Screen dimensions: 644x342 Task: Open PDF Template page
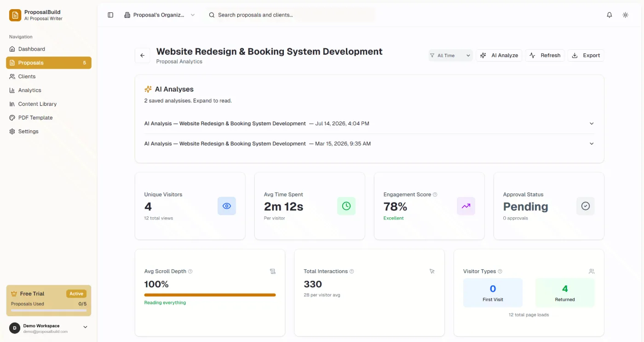pyautogui.click(x=49, y=118)
